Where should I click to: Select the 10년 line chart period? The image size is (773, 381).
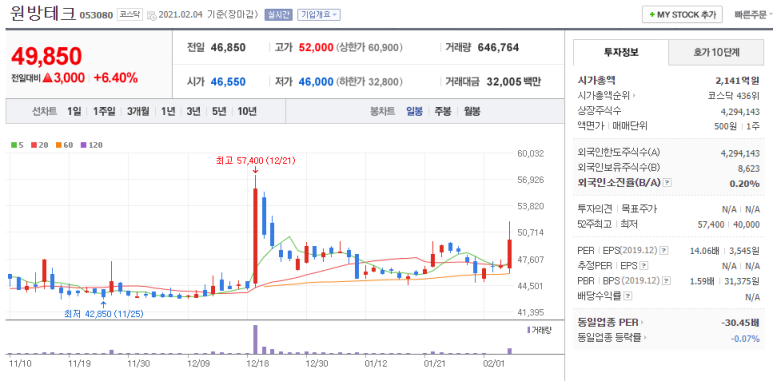pyautogui.click(x=247, y=111)
